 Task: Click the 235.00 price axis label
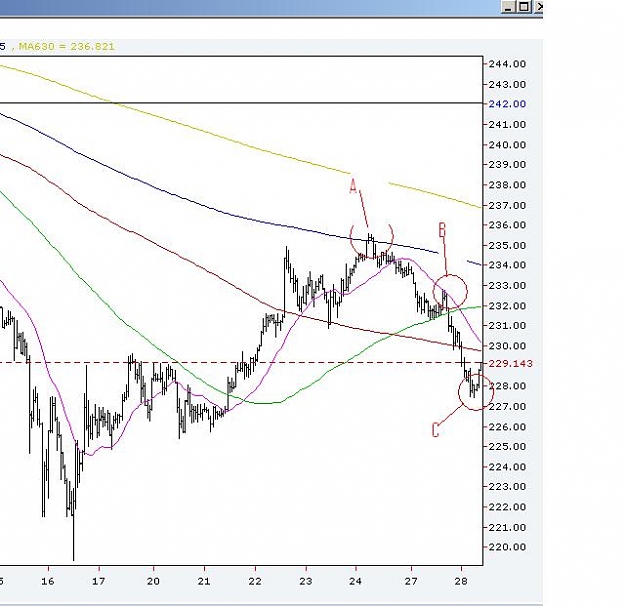[507, 246]
